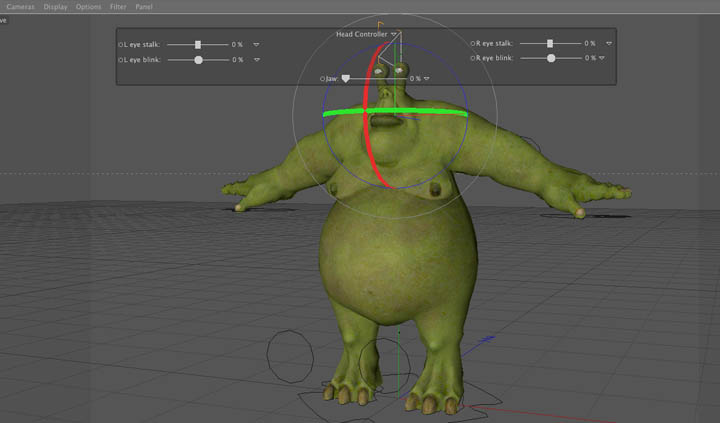Click the R eye blink label

494,58
